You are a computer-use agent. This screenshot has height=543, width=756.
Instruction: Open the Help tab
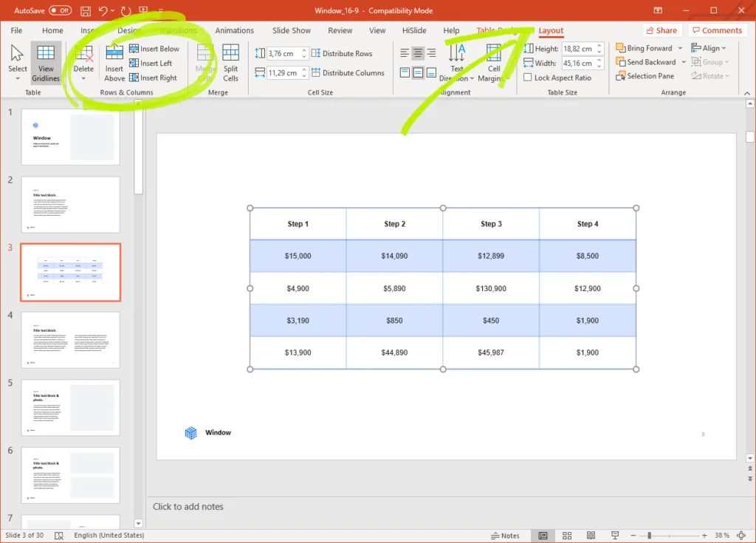point(451,30)
